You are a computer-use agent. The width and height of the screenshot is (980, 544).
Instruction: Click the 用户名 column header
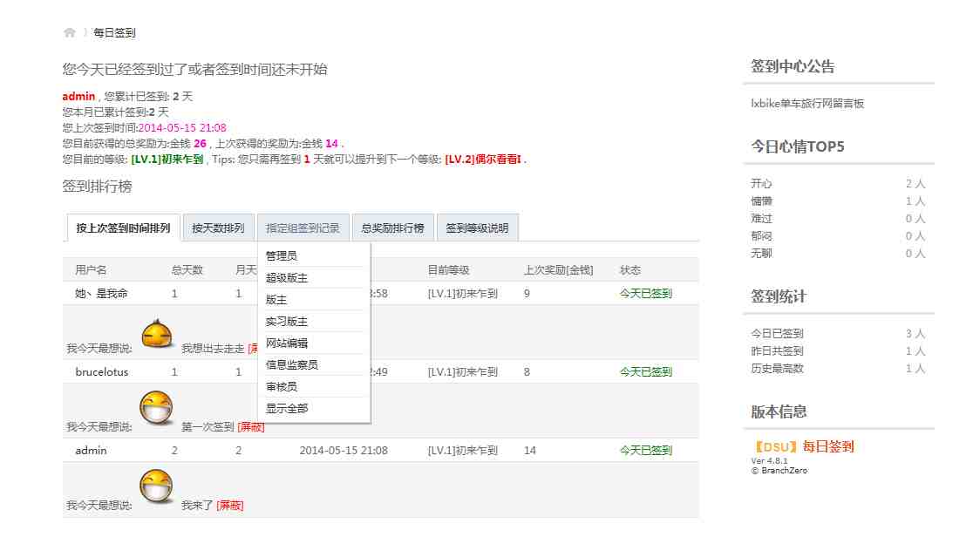(x=92, y=270)
